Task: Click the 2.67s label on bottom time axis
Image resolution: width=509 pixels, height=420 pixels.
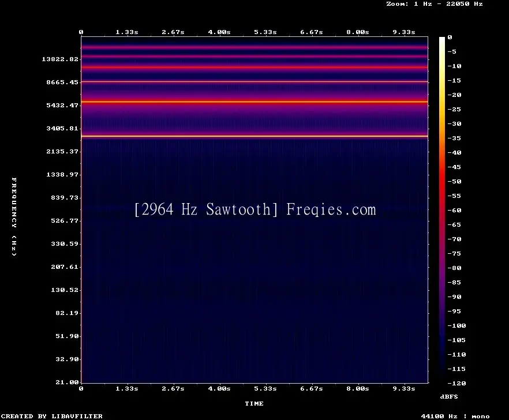Action: [x=173, y=388]
